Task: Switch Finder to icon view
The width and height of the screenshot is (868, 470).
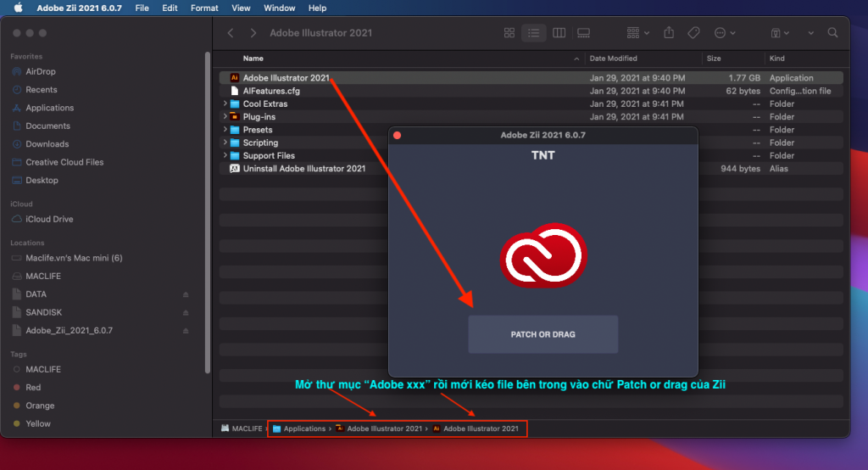Action: tap(509, 33)
